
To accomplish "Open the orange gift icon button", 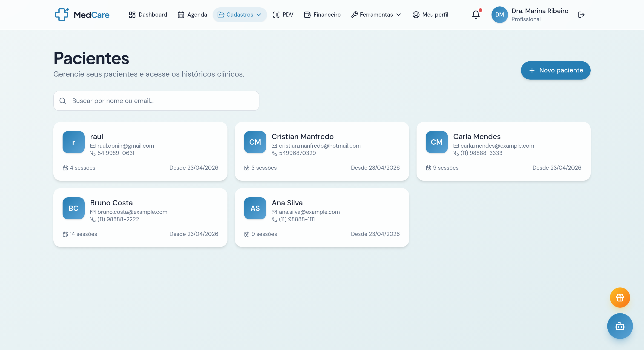I will [620, 298].
